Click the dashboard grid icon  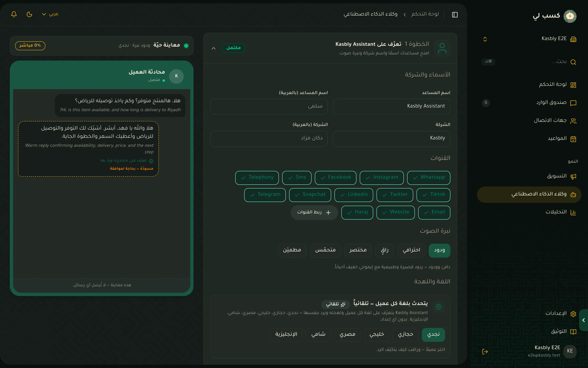click(x=573, y=85)
